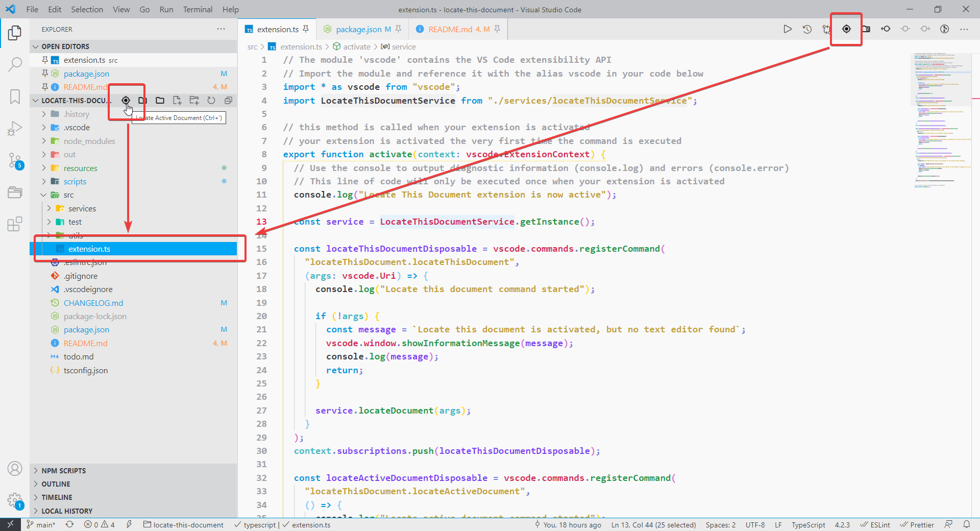Screen dimensions: 980x531
Task: Open the Terminal menu
Action: point(198,9)
